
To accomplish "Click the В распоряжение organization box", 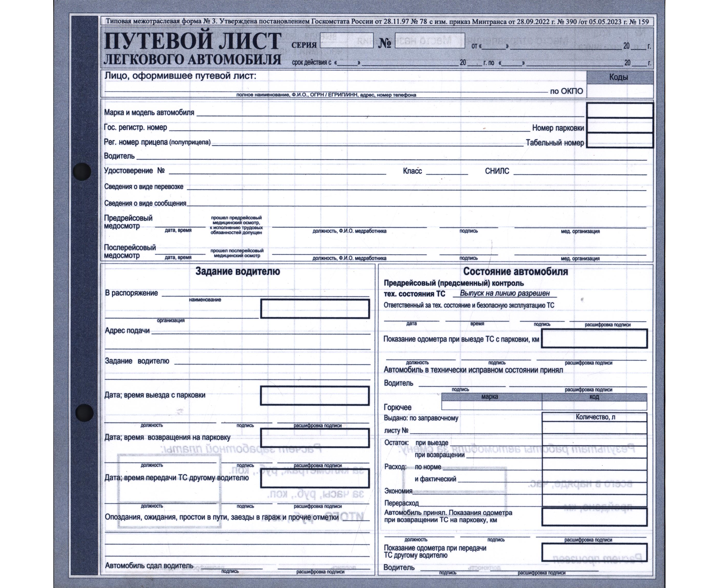I will (314, 309).
